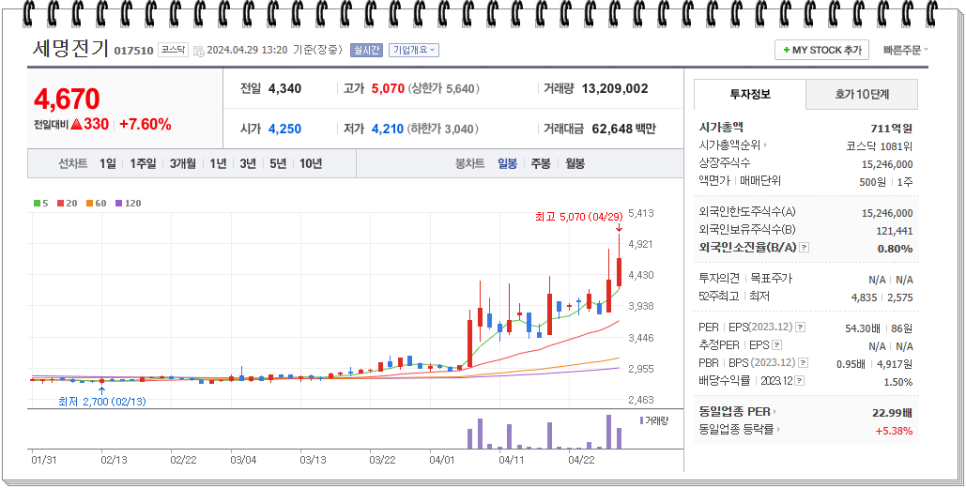The width and height of the screenshot is (966, 488).
Task: Switch to the 호가10단계 tab
Action: 862,94
